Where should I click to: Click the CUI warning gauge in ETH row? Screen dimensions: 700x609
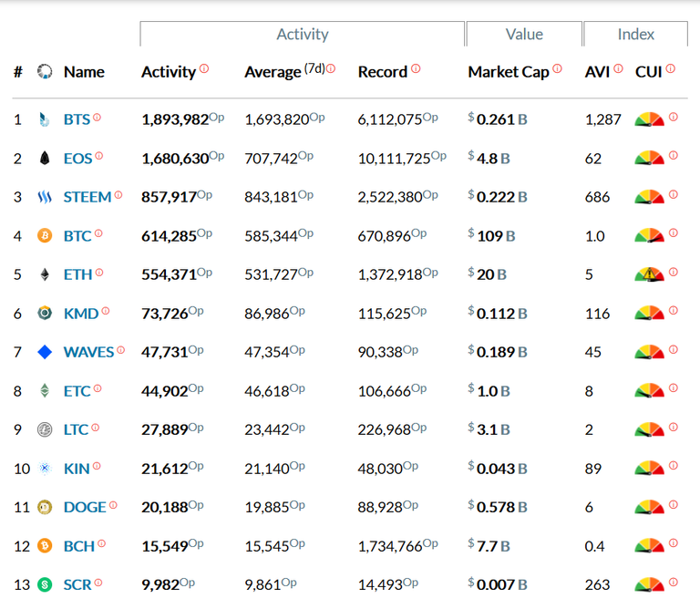649,274
